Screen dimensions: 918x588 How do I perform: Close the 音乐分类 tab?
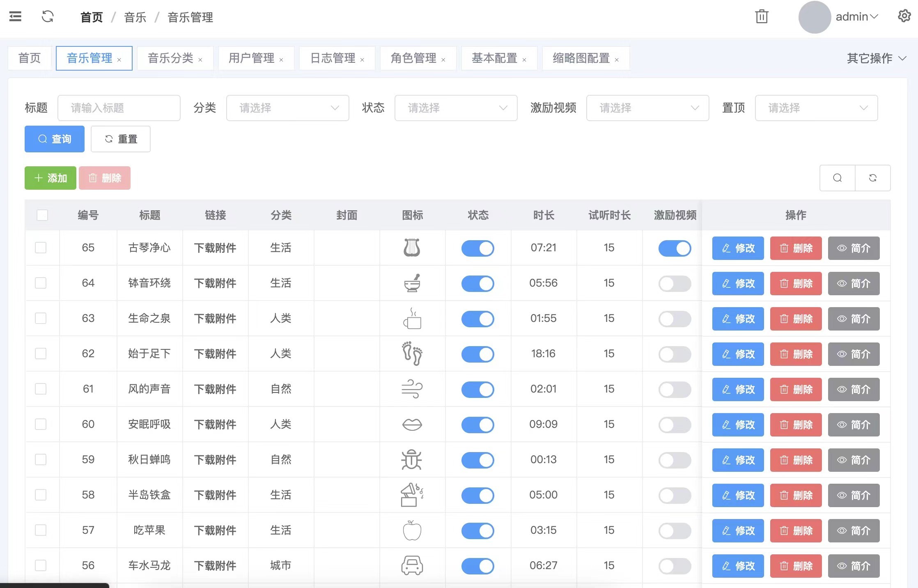coord(200,60)
